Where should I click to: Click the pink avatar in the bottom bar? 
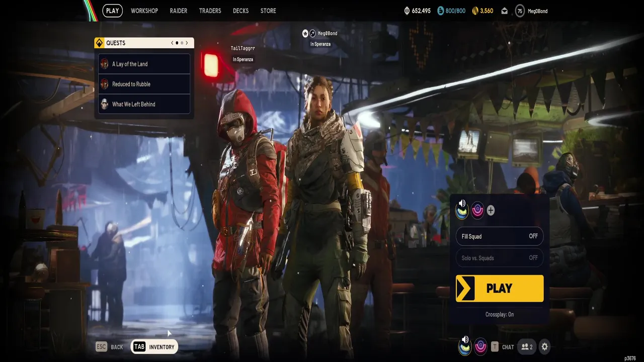coord(480,346)
